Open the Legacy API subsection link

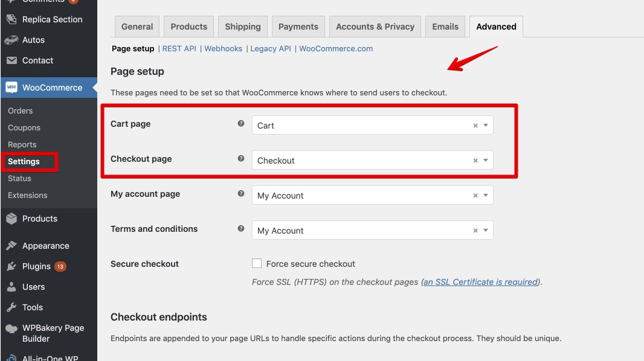click(271, 48)
